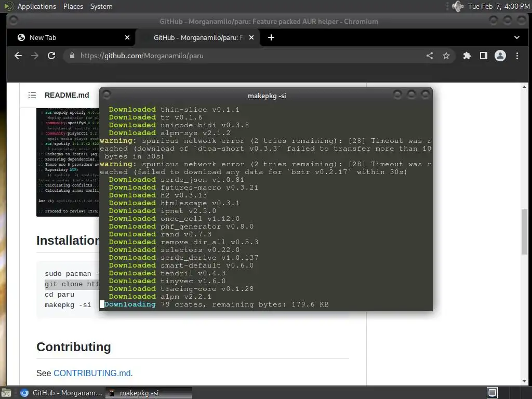532x399 pixels.
Task: Close the New Tab tab
Action: [127, 37]
